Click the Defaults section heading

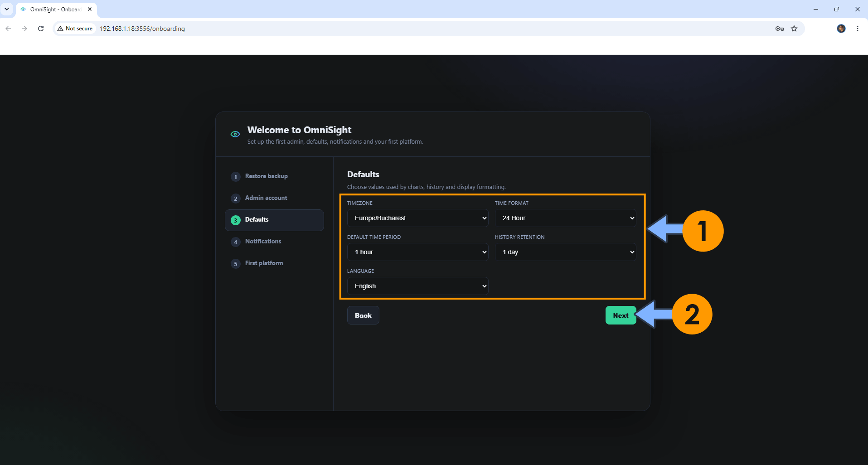363,174
